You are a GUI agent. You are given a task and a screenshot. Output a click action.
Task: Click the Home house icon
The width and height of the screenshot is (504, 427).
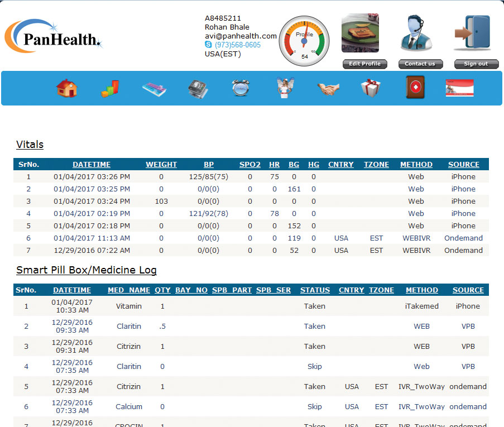pyautogui.click(x=67, y=88)
